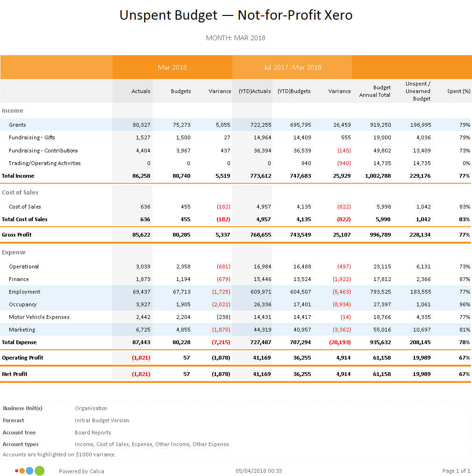Viewport: 472px width, 476px height.
Task: Select Fundraising - Contributions variance (145)
Action: pyautogui.click(x=344, y=151)
